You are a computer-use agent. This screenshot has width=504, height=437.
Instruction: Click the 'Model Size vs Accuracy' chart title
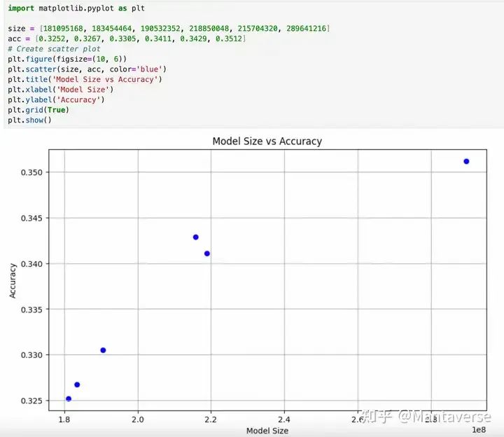(267, 141)
